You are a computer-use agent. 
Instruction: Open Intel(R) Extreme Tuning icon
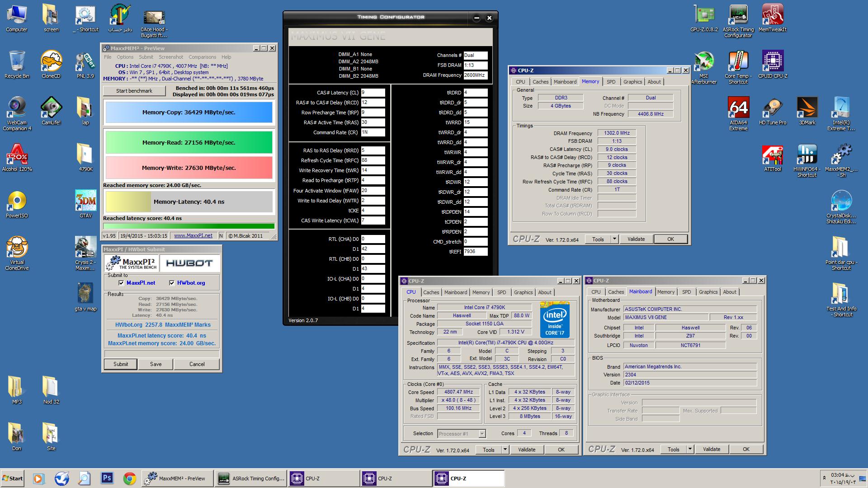[841, 114]
